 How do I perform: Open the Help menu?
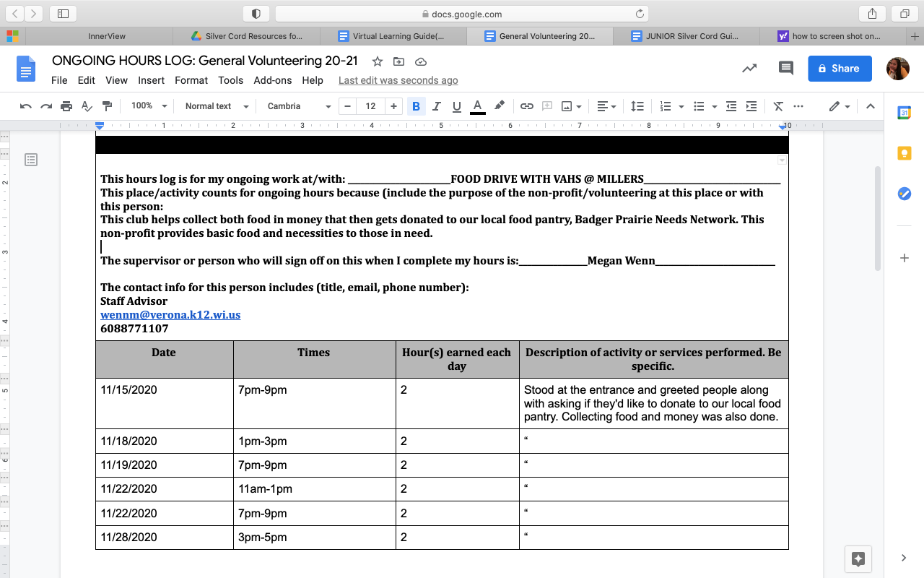pyautogui.click(x=313, y=80)
